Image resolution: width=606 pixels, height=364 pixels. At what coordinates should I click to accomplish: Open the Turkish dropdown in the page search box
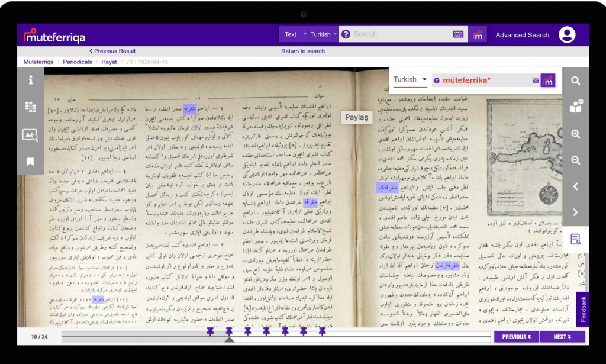click(x=410, y=80)
